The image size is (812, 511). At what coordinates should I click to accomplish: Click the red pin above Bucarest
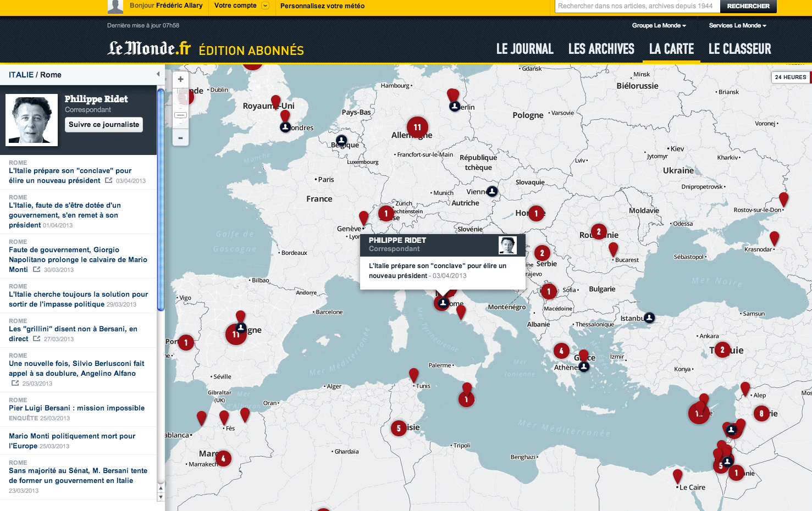[x=613, y=249]
